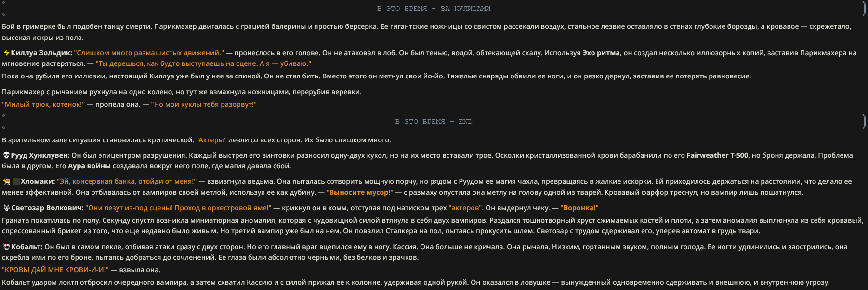This screenshot has height=290, width=868.
Task: Click the name Кобальт:
Action: point(27,247)
